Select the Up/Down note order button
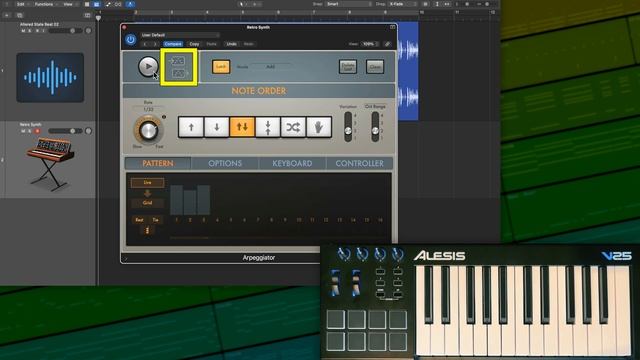 (x=242, y=127)
